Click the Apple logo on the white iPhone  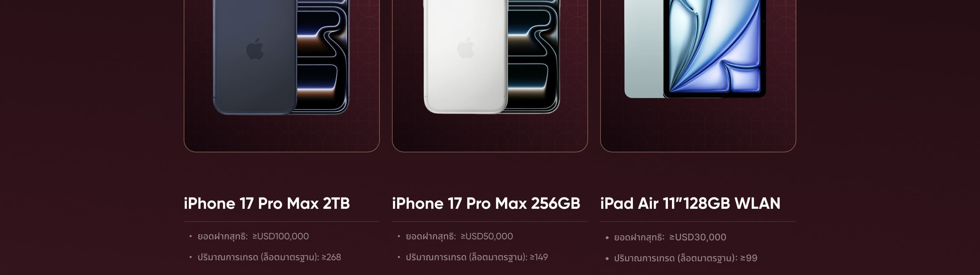[465, 48]
